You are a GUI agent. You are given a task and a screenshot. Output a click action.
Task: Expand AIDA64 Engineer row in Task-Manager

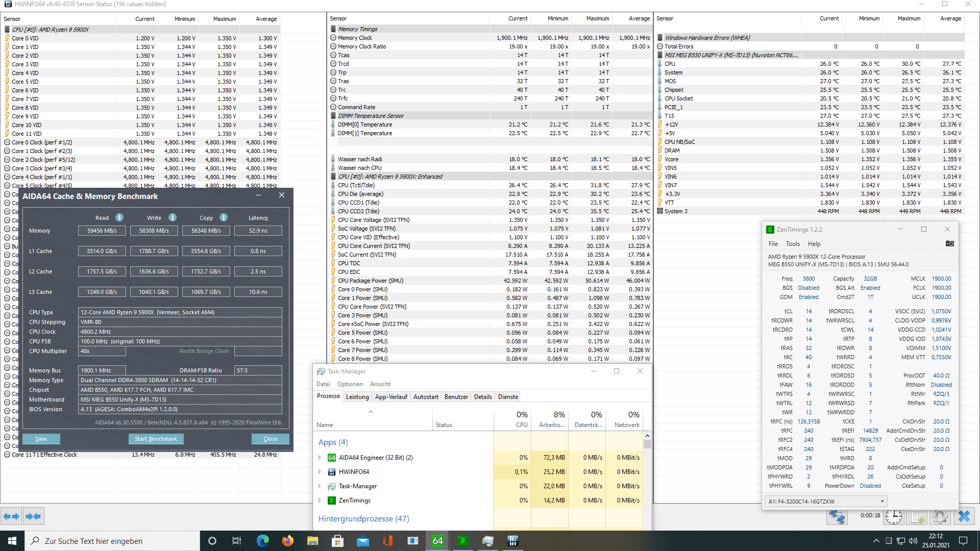coord(320,458)
